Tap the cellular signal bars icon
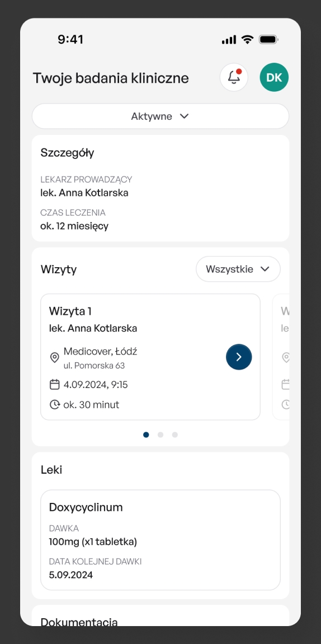This screenshot has width=321, height=644. point(229,39)
